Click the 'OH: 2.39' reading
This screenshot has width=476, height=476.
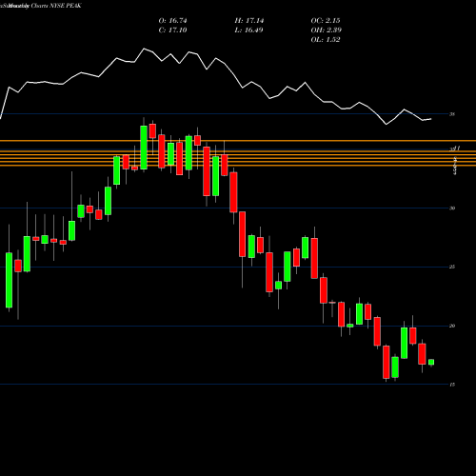(x=326, y=30)
